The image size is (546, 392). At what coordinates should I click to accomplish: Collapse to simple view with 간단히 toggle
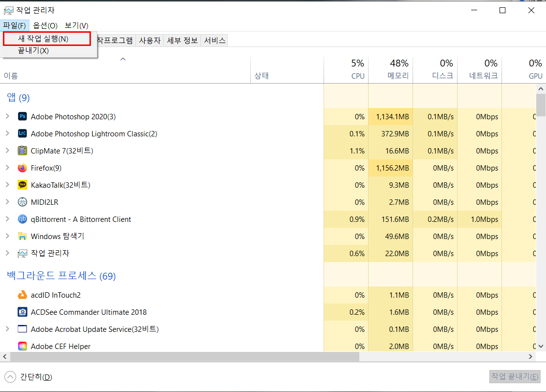point(28,377)
